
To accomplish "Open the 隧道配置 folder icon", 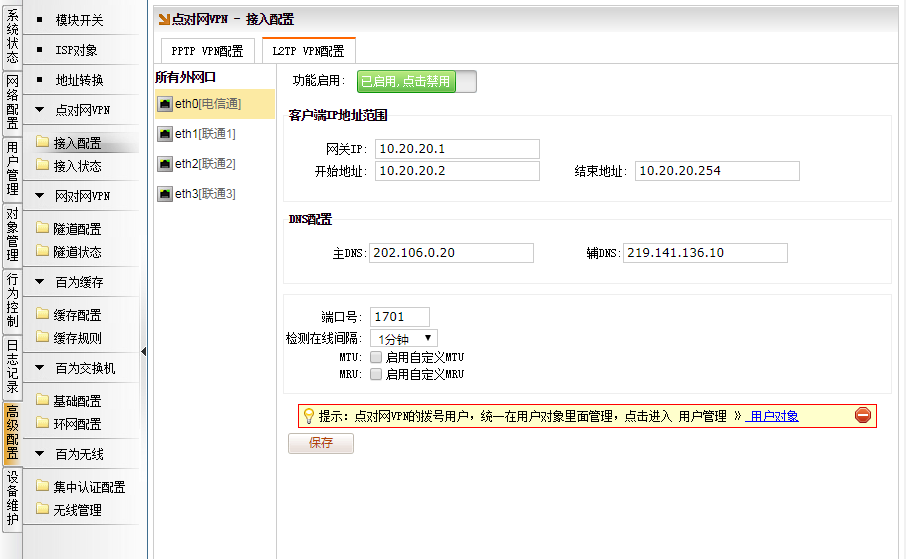I will point(42,228).
